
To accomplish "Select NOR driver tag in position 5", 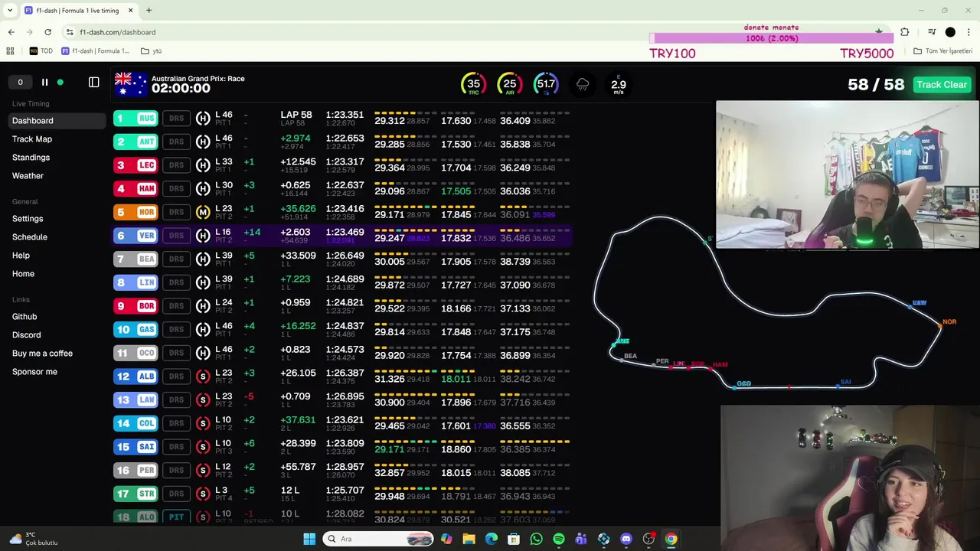I will pyautogui.click(x=136, y=212).
